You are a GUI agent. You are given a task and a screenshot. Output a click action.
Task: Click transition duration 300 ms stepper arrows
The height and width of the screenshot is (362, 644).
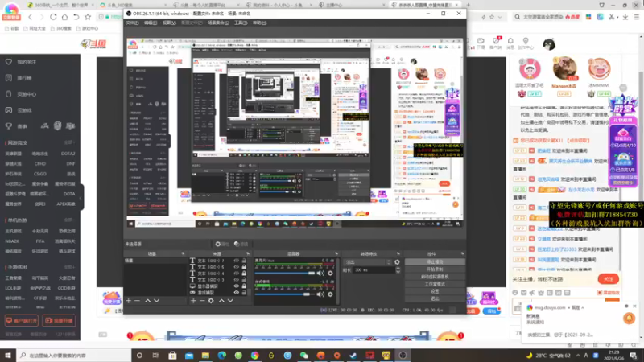pos(398,270)
